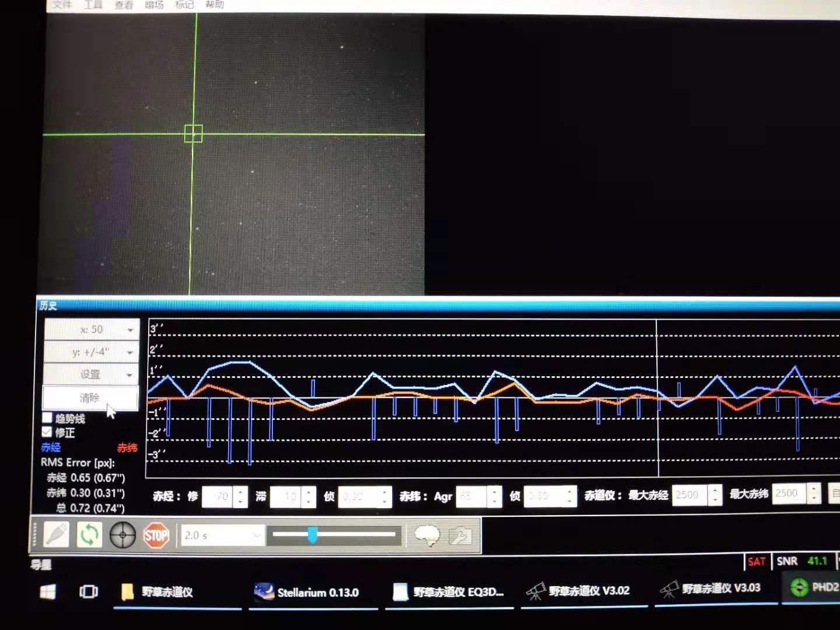This screenshot has width=840, height=630.
Task: Click the 最大赤纬 field showing 2500
Action: coord(789,494)
